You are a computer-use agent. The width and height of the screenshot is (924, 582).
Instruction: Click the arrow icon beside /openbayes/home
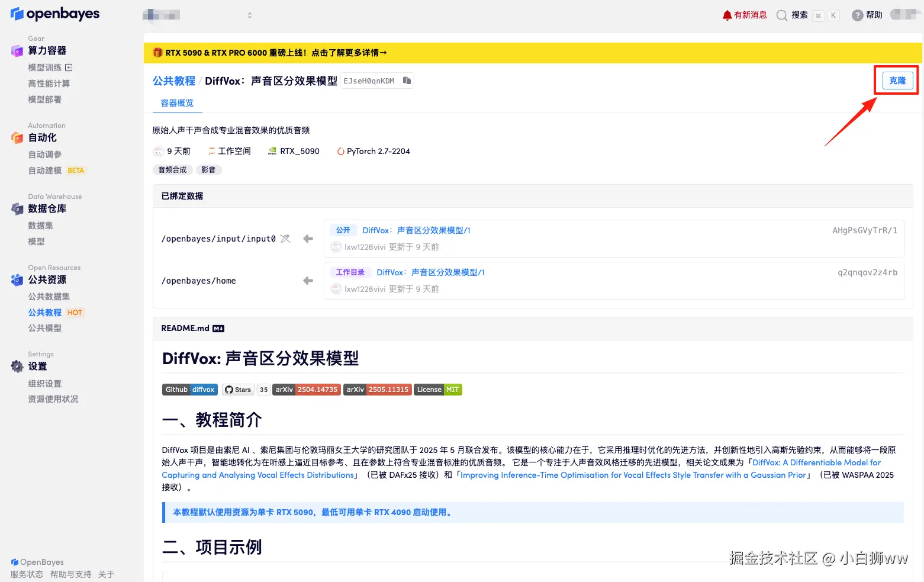point(308,281)
